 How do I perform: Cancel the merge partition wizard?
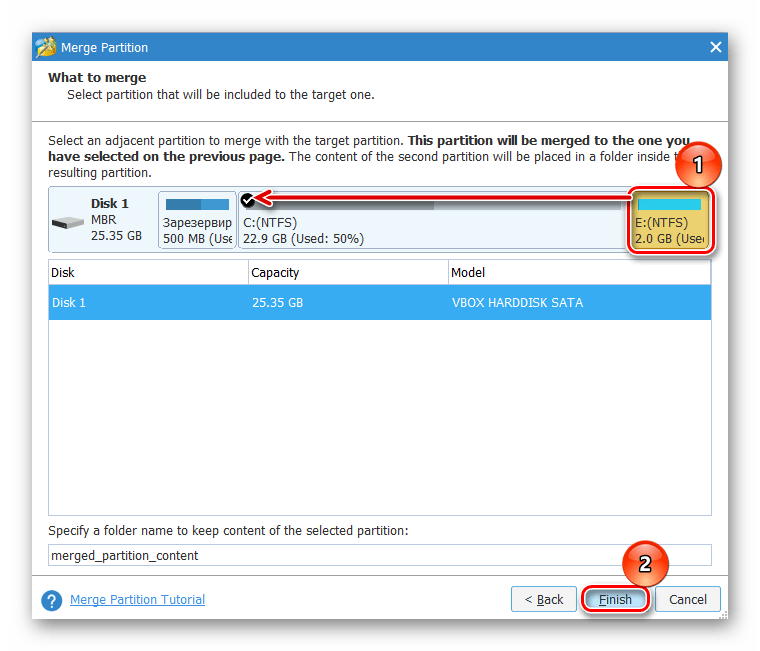coord(687,600)
